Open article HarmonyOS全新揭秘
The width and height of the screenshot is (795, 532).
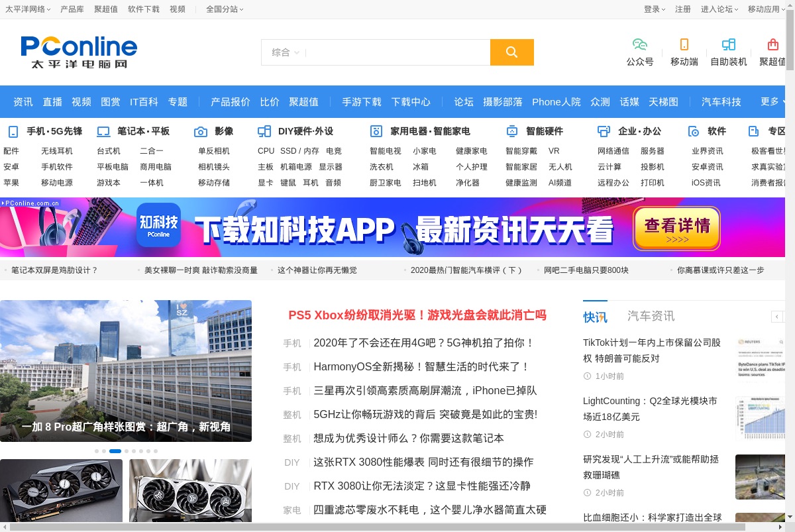422,366
